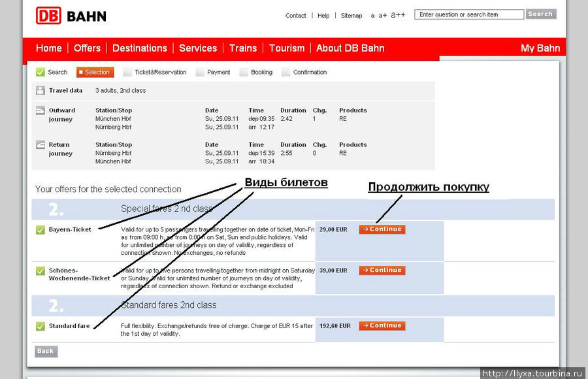Click the Sitemap link
Viewport: 588px width, 379px height.
click(x=351, y=15)
